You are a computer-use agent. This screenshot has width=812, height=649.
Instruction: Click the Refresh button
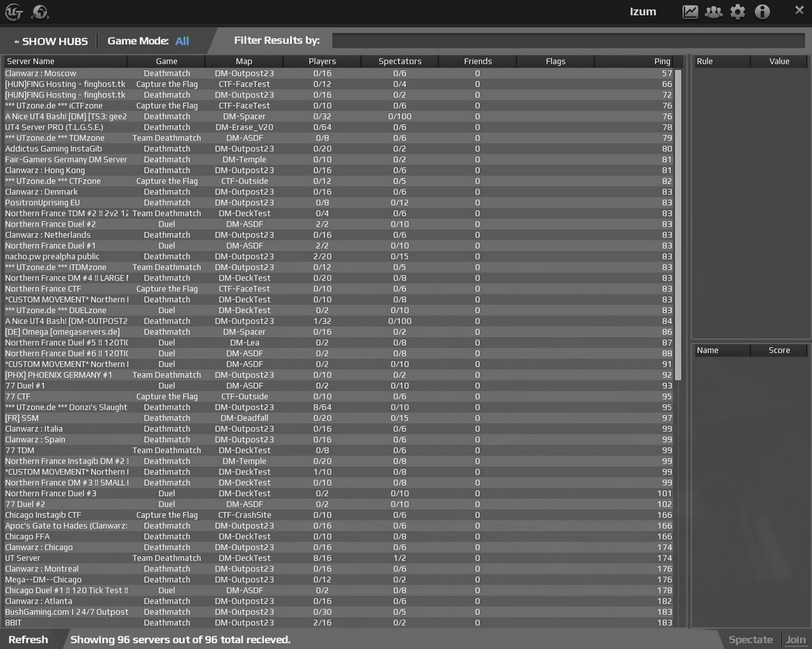click(x=28, y=639)
